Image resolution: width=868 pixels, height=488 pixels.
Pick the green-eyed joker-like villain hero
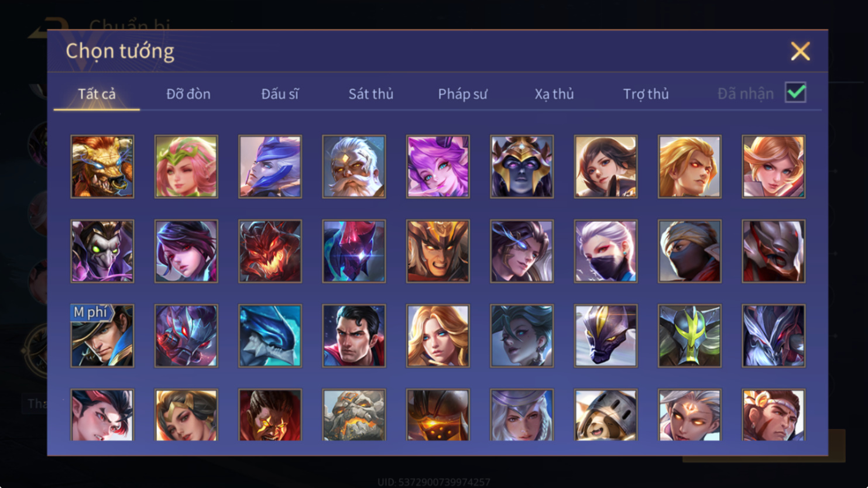(102, 251)
